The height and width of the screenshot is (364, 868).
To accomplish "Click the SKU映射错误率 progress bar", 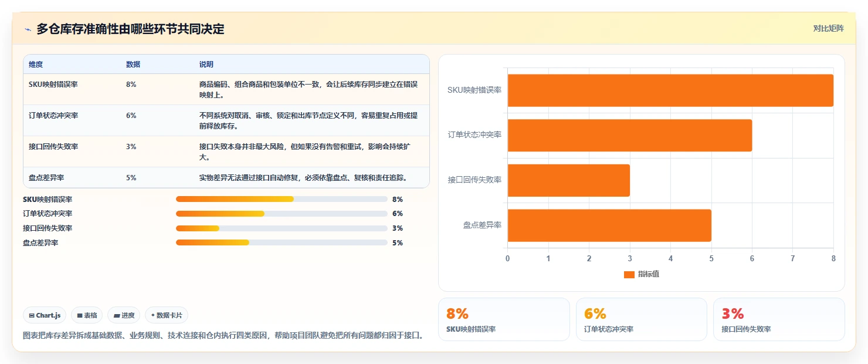I will click(282, 199).
